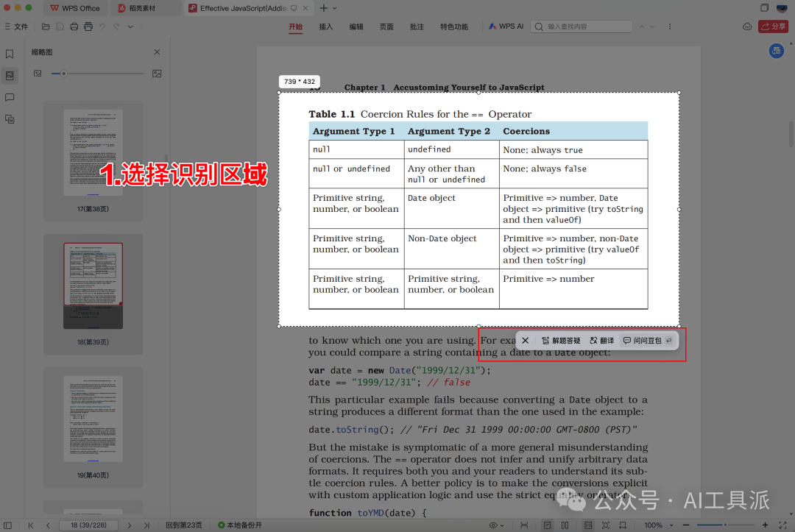The width and height of the screenshot is (795, 532).
Task: Open the 文件 menu
Action: [x=16, y=26]
